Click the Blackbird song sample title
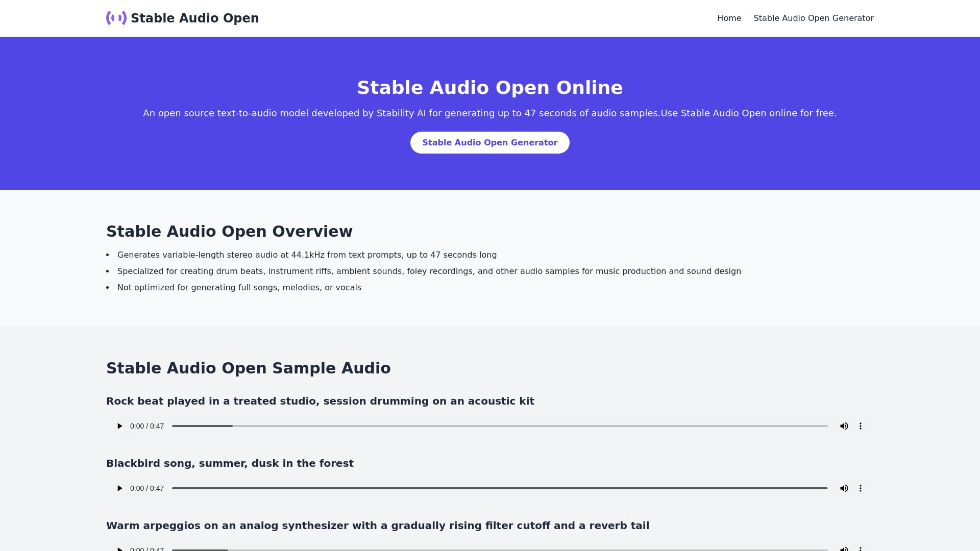 (230, 463)
